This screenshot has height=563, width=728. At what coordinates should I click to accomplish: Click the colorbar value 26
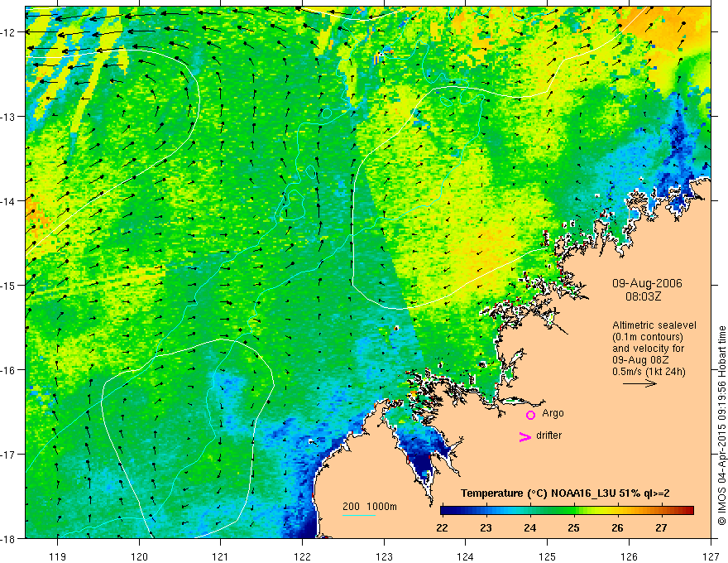617,527
